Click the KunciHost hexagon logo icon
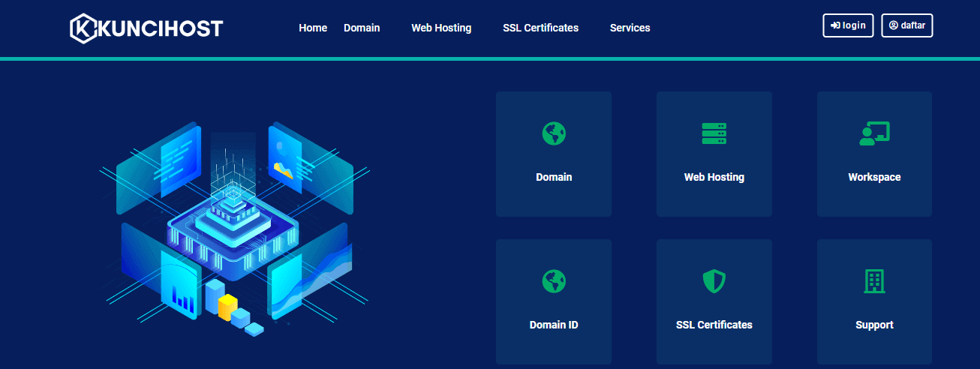This screenshot has width=980, height=369. (x=83, y=28)
